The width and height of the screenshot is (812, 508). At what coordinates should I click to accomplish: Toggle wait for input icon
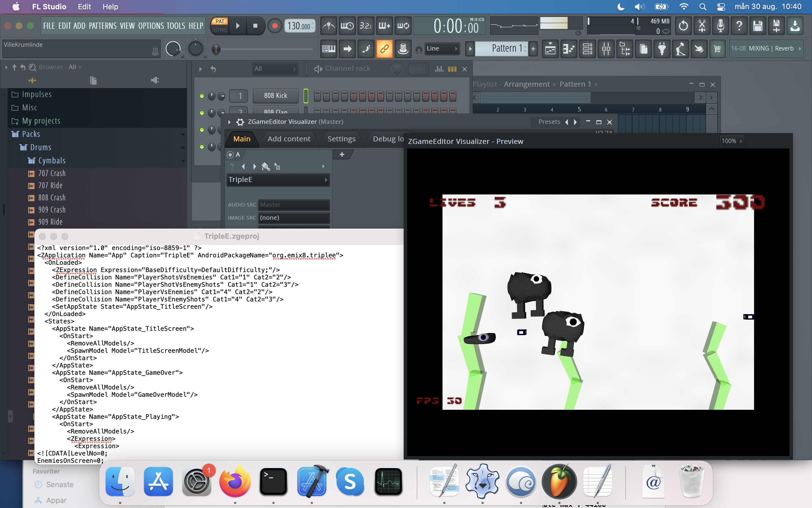(x=347, y=26)
